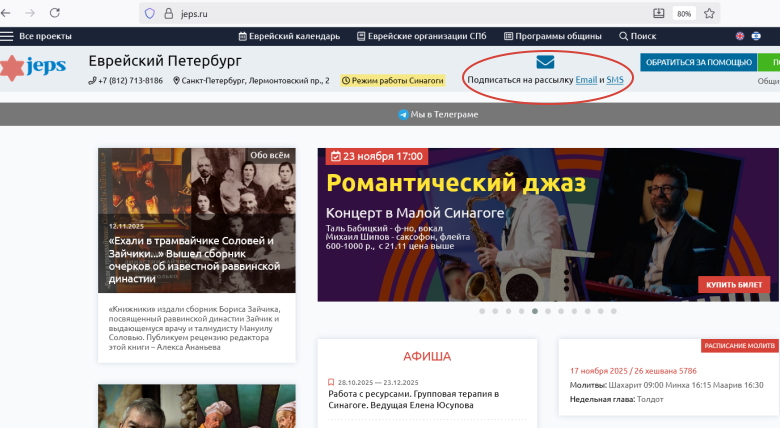Open the 80% zoom level indicator
780x428 pixels.
[684, 13]
